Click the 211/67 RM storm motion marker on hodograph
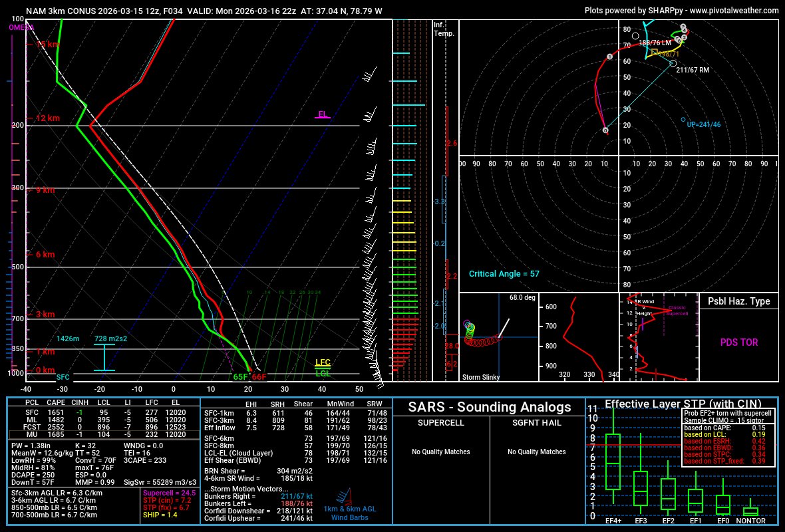This screenshot has height=532, width=785. (673, 64)
